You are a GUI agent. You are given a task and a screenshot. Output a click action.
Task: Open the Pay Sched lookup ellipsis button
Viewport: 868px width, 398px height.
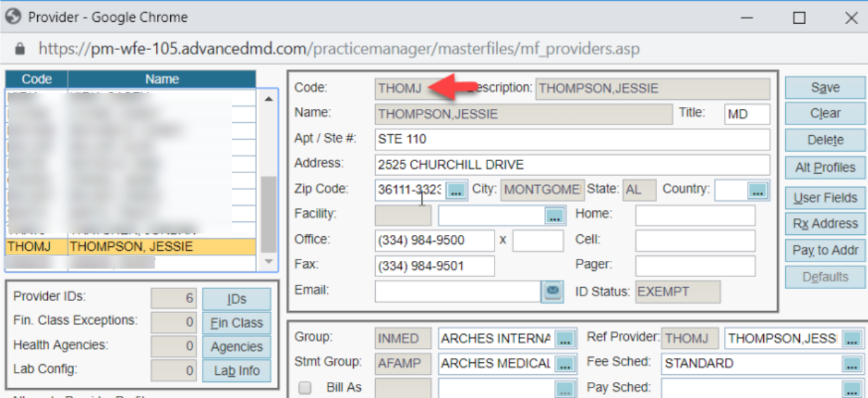852,388
